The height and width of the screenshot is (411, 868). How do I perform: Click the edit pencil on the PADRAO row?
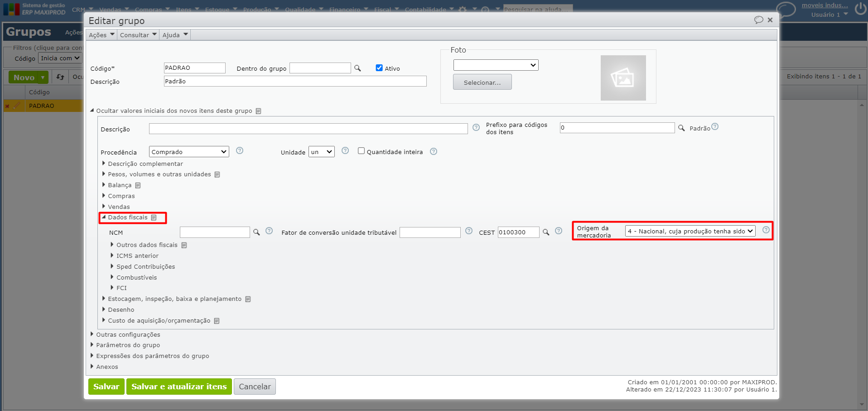[x=17, y=106]
